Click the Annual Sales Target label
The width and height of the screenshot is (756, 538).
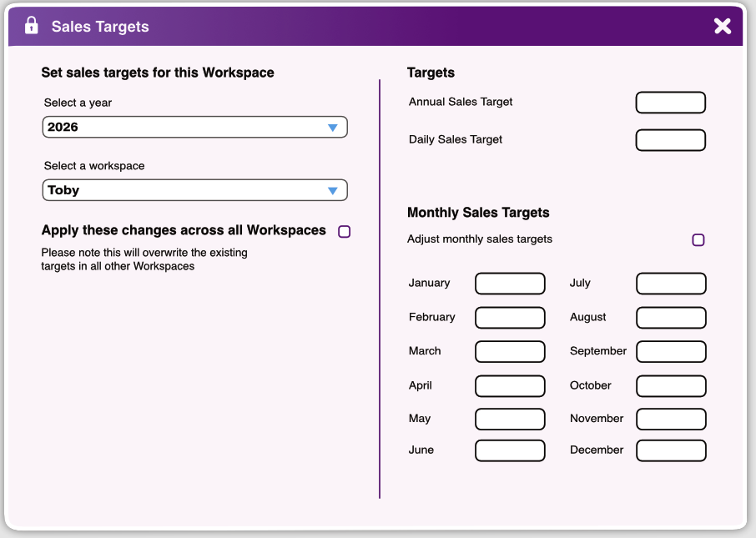point(461,102)
